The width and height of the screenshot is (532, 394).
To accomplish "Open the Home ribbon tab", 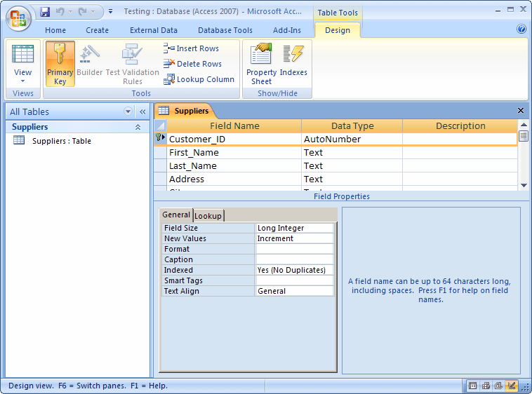I will (x=55, y=30).
